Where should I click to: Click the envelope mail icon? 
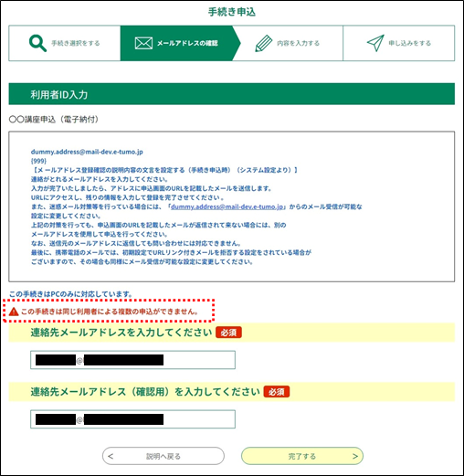pos(143,43)
